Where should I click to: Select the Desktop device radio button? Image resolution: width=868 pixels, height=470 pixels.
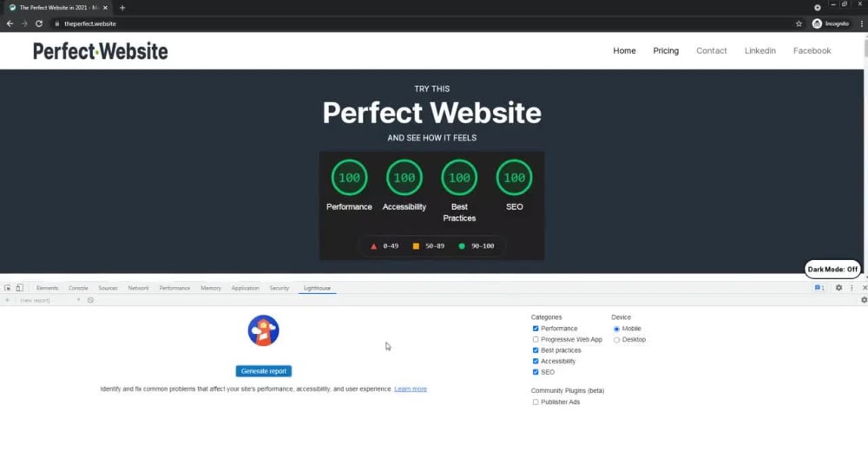pyautogui.click(x=616, y=340)
